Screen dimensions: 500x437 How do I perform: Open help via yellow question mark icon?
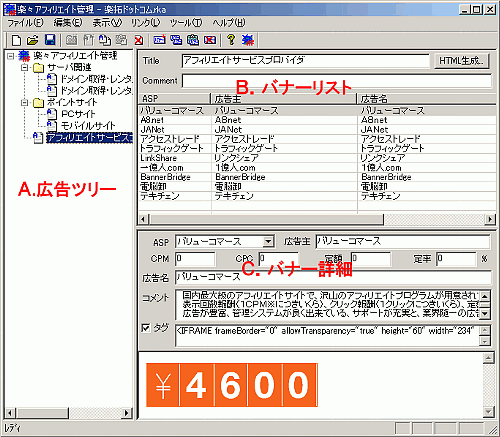click(231, 40)
